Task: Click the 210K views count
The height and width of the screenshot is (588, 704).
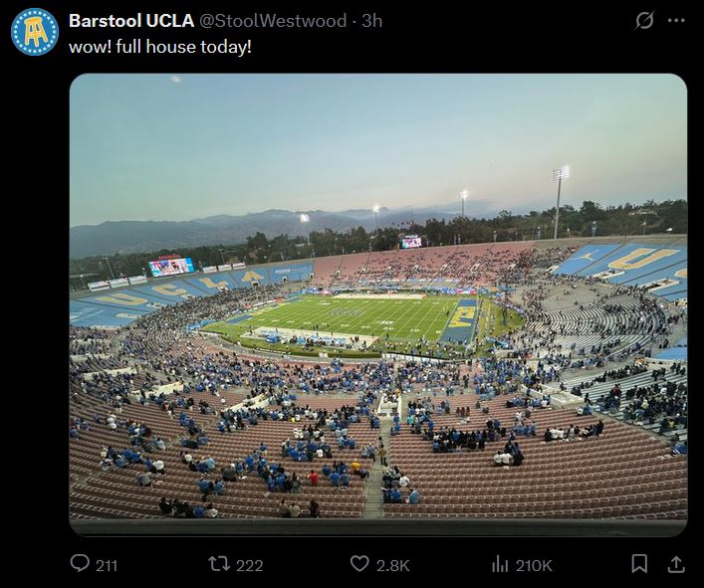Action: tap(534, 565)
